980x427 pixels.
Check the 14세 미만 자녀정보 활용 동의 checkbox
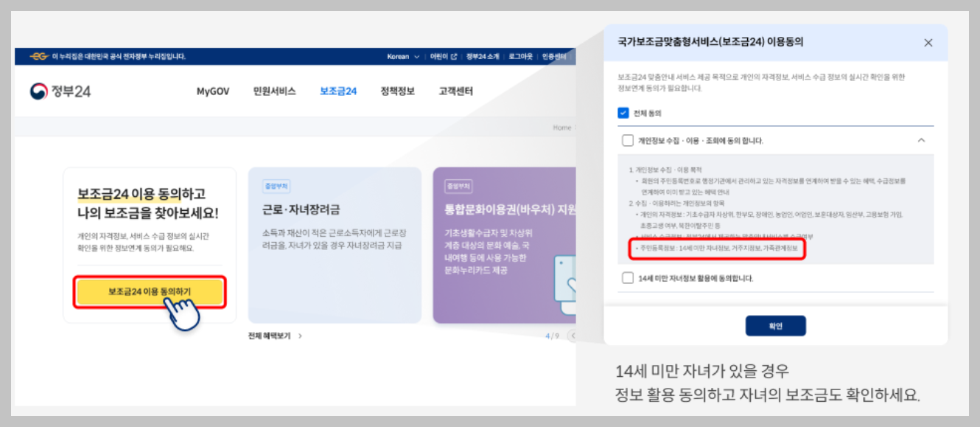[x=628, y=278]
